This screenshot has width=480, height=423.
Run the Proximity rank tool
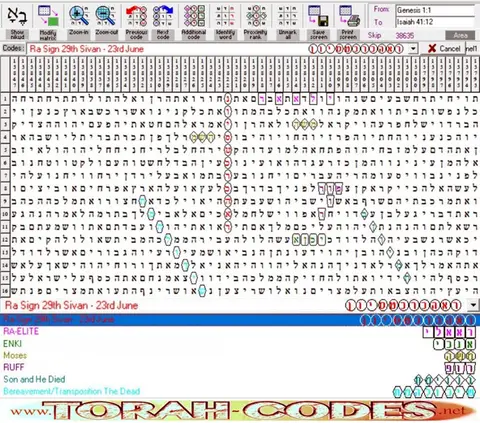pos(255,22)
